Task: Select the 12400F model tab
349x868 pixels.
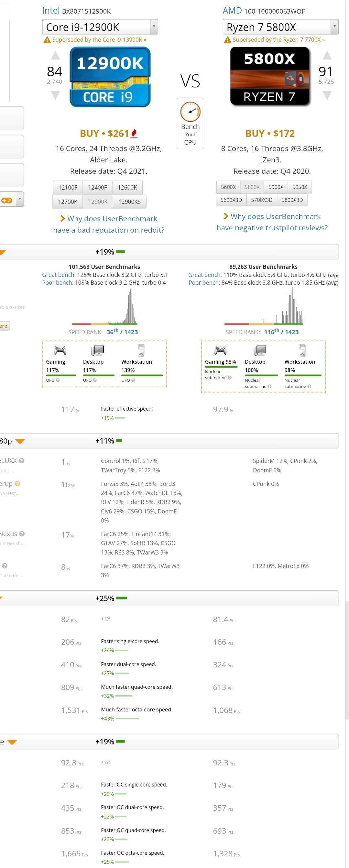Action: (97, 187)
